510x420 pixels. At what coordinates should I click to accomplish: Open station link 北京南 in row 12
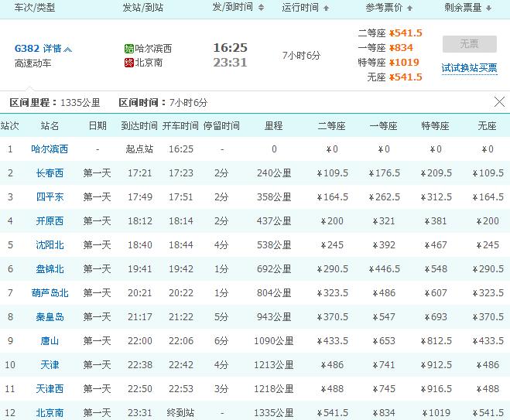pos(50,413)
